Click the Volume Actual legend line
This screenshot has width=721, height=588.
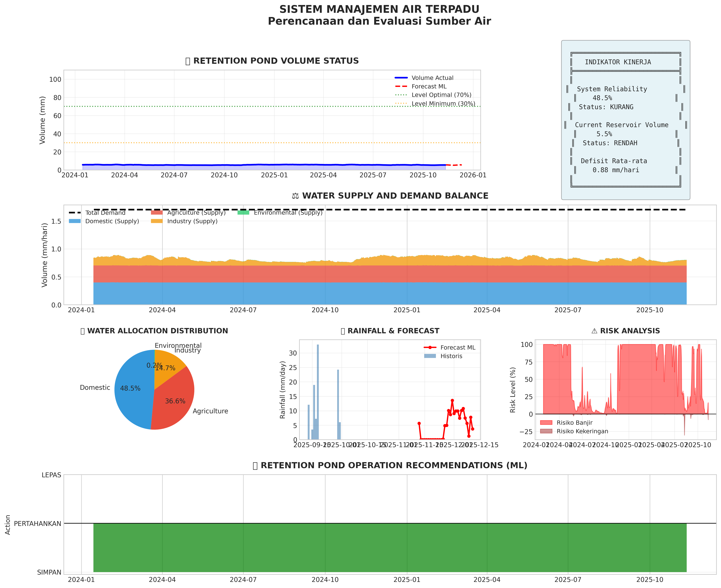click(x=401, y=78)
